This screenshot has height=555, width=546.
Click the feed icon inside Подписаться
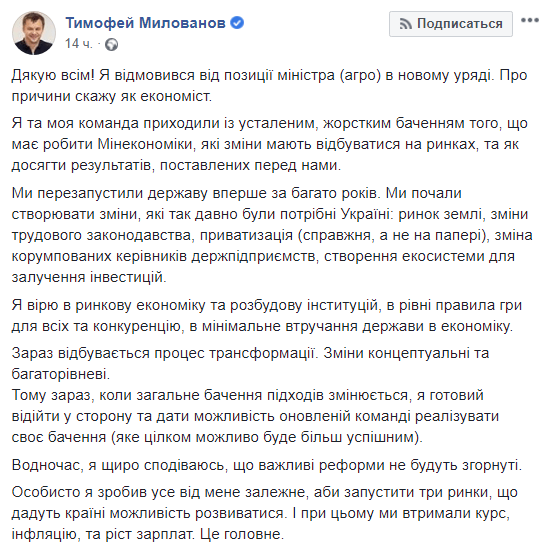(406, 24)
